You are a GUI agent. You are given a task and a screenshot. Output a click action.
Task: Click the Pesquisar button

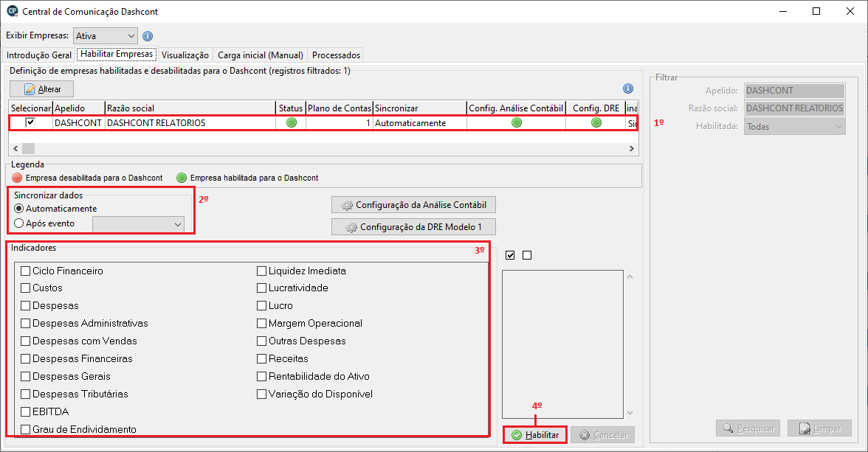748,428
